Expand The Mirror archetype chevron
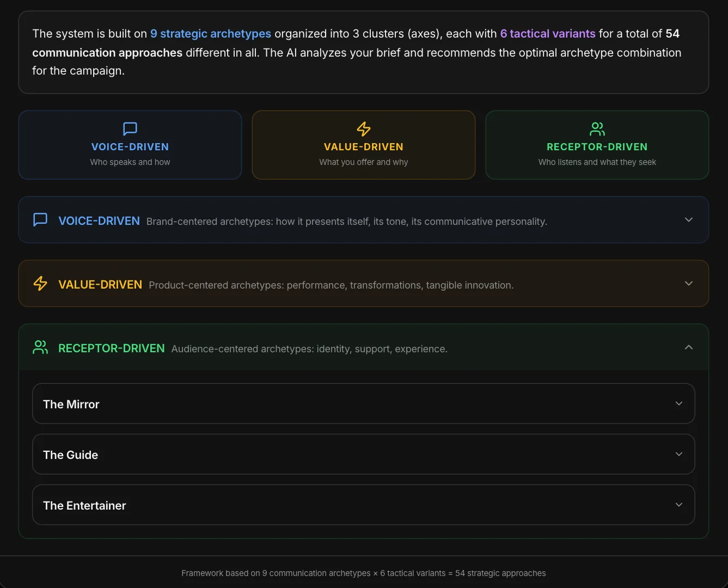The height and width of the screenshot is (588, 728). (x=679, y=403)
